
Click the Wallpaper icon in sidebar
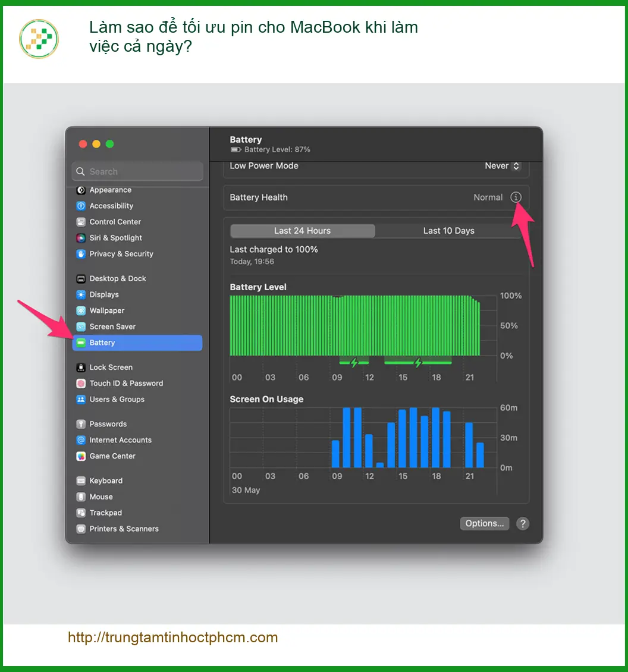click(x=81, y=310)
